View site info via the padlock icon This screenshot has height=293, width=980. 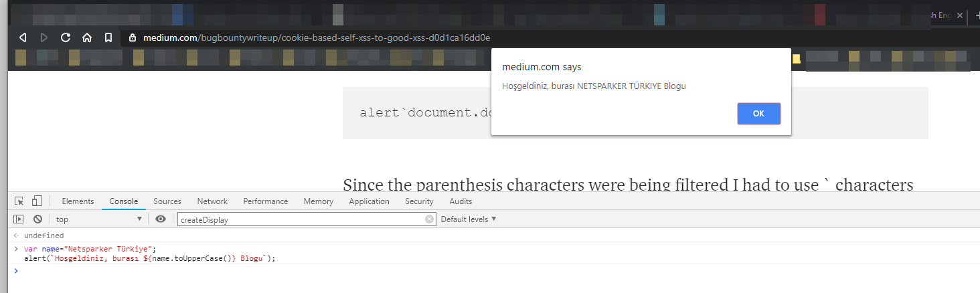pos(133,37)
